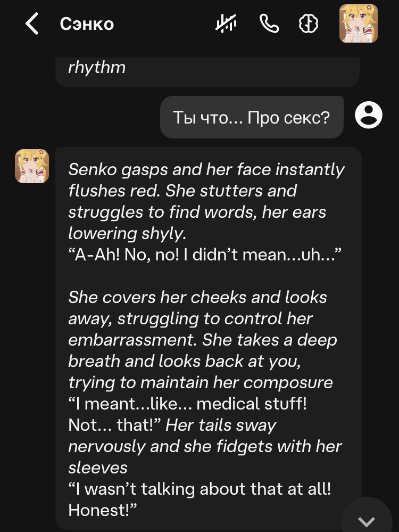
Task: Tap the text "trying to maintain her composure"
Action: pos(201,382)
